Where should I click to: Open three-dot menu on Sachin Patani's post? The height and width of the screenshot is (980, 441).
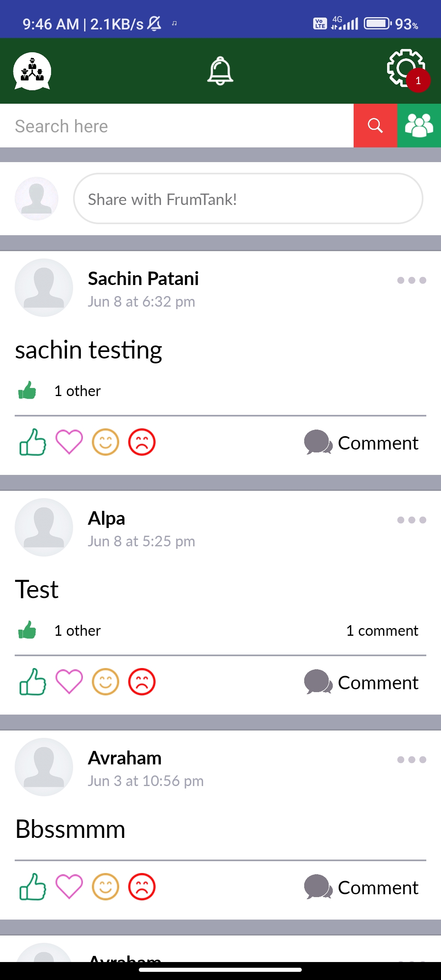[x=412, y=280]
